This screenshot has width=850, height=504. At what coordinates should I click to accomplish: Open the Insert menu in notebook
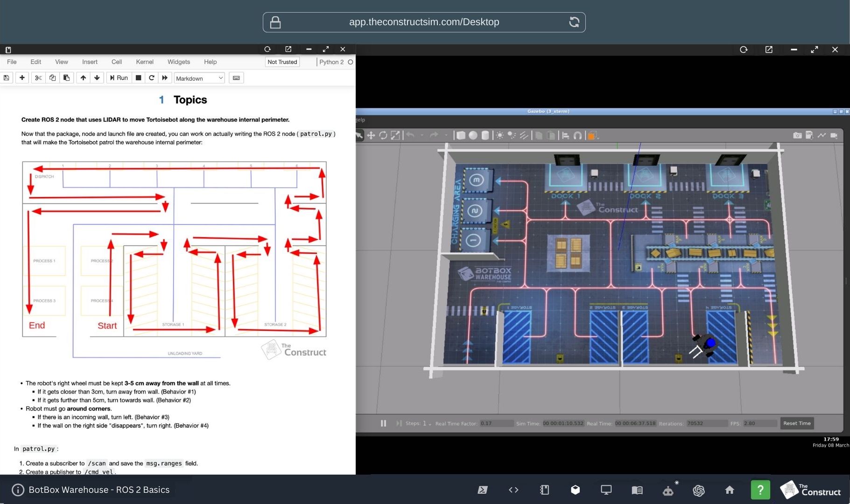(x=90, y=62)
